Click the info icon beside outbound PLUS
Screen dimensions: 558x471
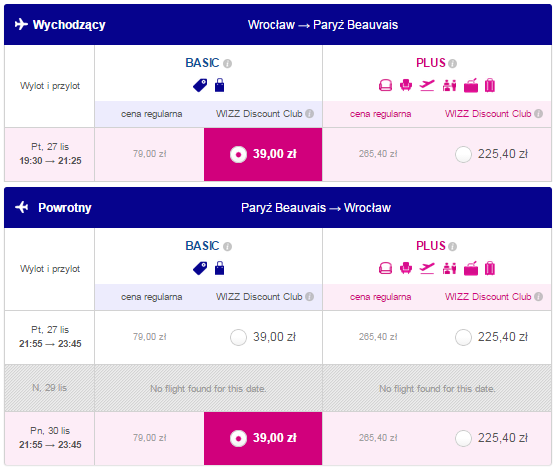pyautogui.click(x=452, y=64)
